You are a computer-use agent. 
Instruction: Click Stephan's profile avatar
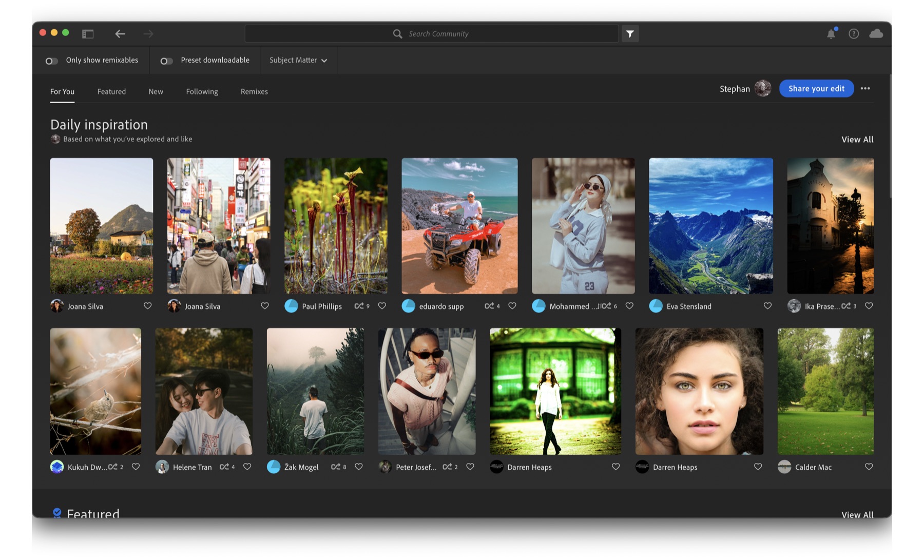click(x=763, y=88)
